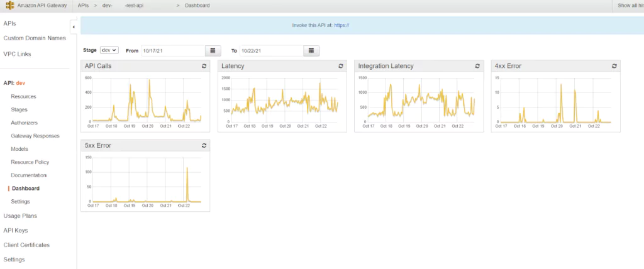Screen dimensions: 644x269
Task: Click the Latency chart title
Action: pyautogui.click(x=233, y=66)
